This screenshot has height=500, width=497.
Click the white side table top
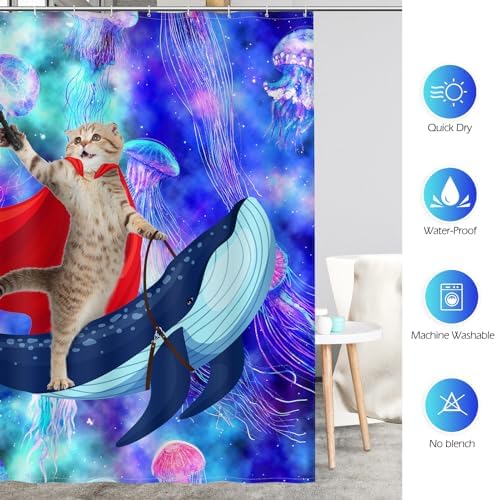point(348,333)
